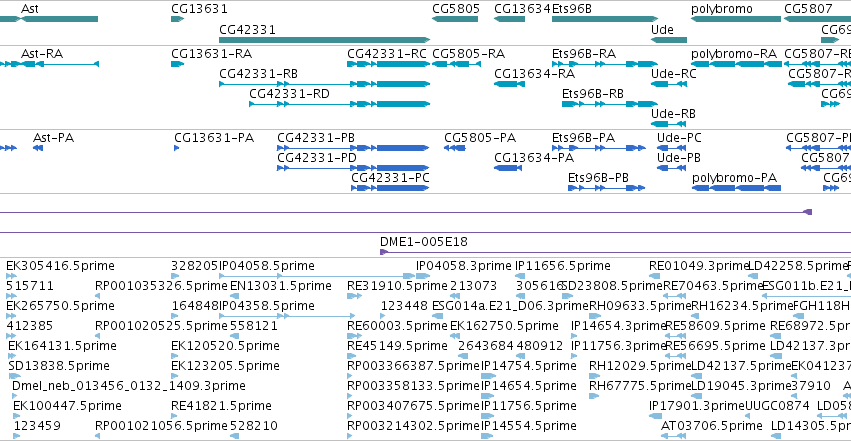Click transcript CG42331-RD label
Viewport: 851px width, 441px height.
[289, 94]
